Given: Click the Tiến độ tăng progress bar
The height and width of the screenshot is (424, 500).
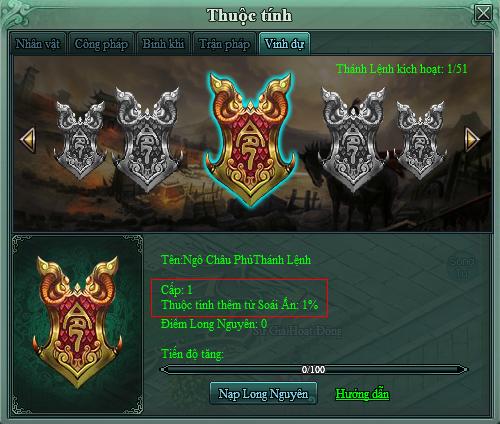Looking at the screenshot, I should pyautogui.click(x=314, y=369).
